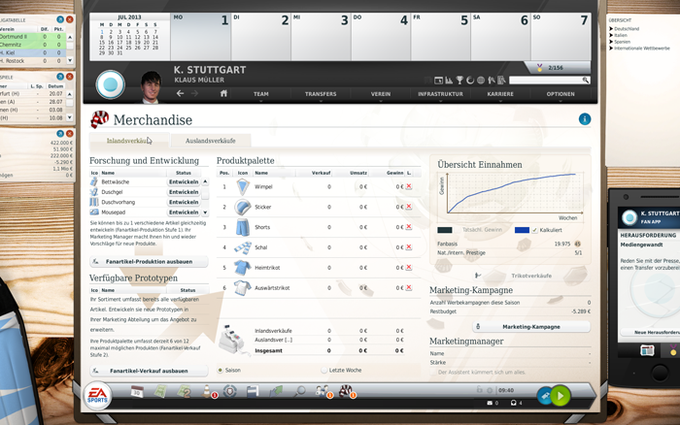680x425 pixels.
Task: Click the home icon in navigation bar
Action: click(x=224, y=93)
